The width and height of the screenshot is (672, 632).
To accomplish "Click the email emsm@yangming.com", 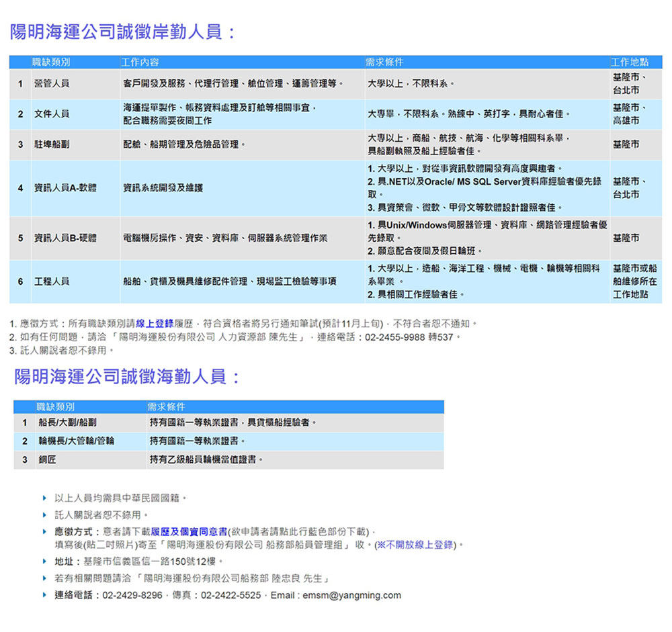I will (x=352, y=595).
